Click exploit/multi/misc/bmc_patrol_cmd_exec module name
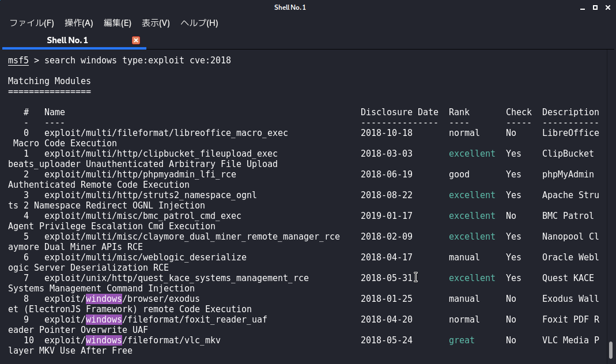This screenshot has width=616, height=364. 143,216
